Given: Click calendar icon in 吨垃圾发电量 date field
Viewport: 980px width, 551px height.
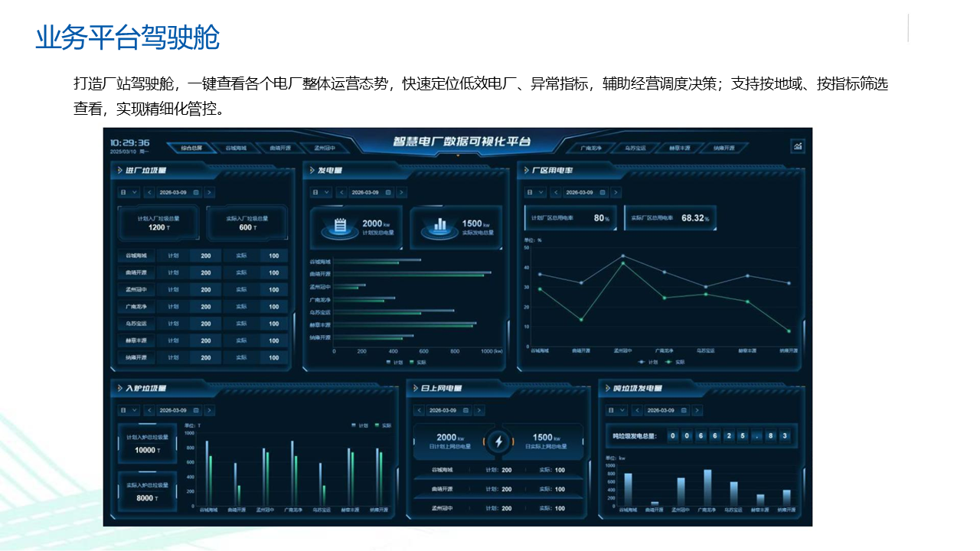Looking at the screenshot, I should click(684, 410).
